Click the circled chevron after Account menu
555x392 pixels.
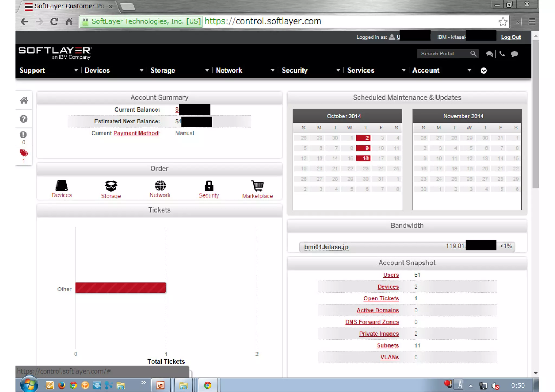484,71
